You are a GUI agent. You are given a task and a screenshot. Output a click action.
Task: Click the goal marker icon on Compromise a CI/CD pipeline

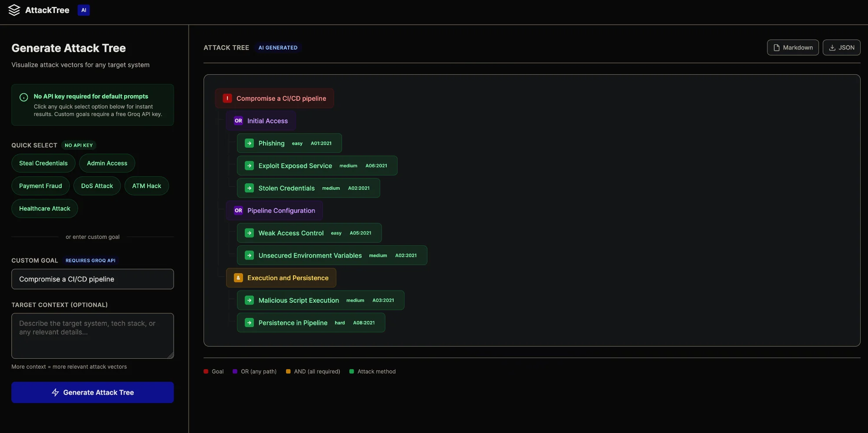coord(227,98)
